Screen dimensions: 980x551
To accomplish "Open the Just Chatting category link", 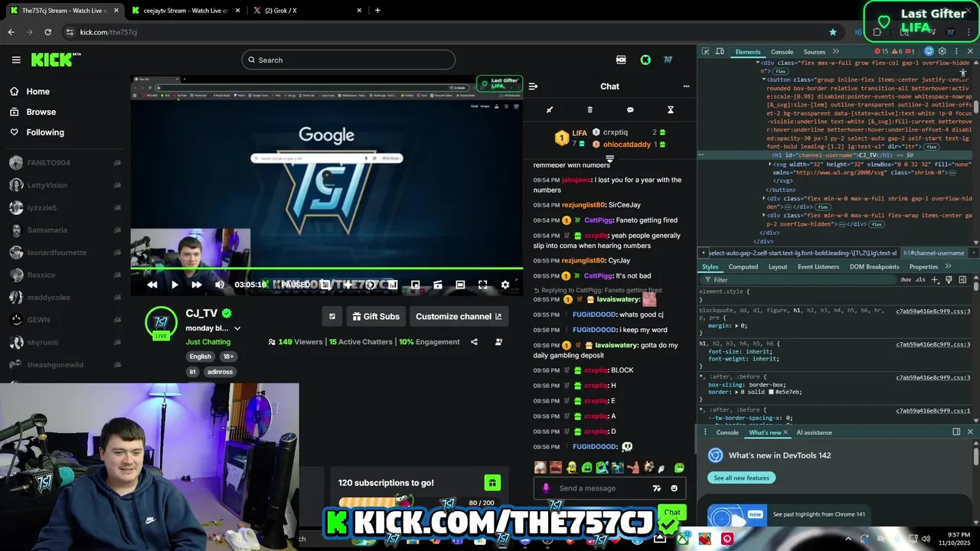I will 207,342.
